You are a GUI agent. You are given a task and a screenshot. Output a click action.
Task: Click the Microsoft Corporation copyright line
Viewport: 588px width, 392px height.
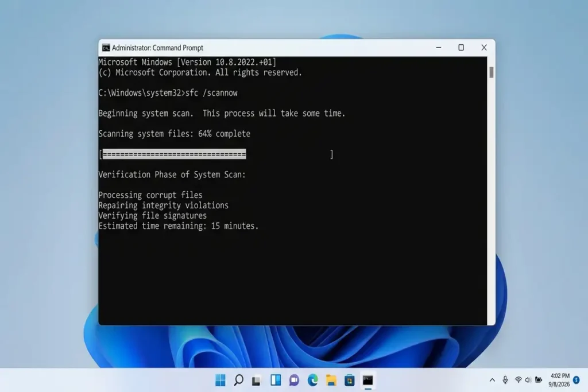(200, 72)
